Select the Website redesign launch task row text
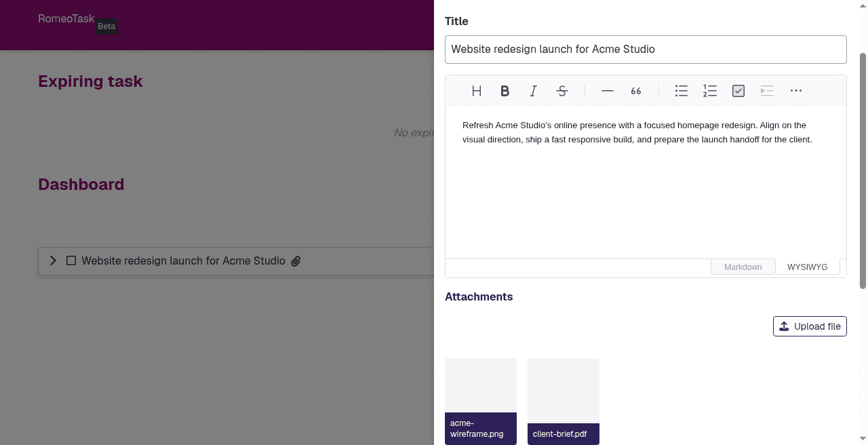 pos(184,260)
